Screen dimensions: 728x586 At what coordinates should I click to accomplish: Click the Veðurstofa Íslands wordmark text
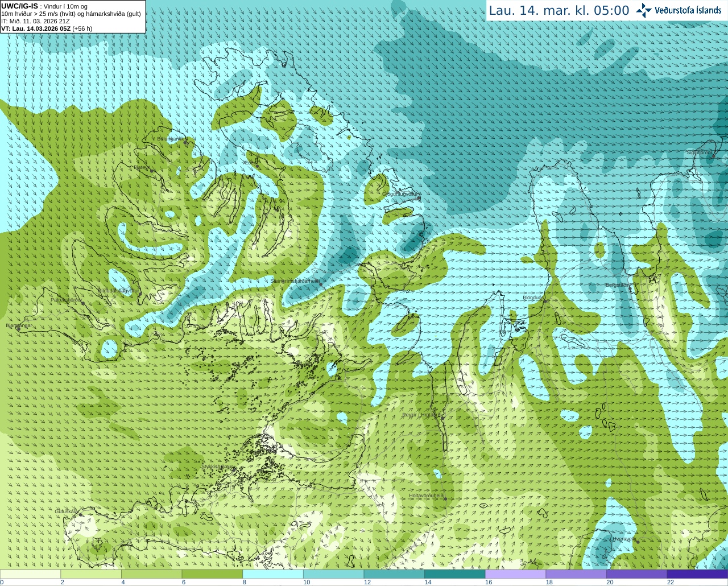tap(688, 10)
